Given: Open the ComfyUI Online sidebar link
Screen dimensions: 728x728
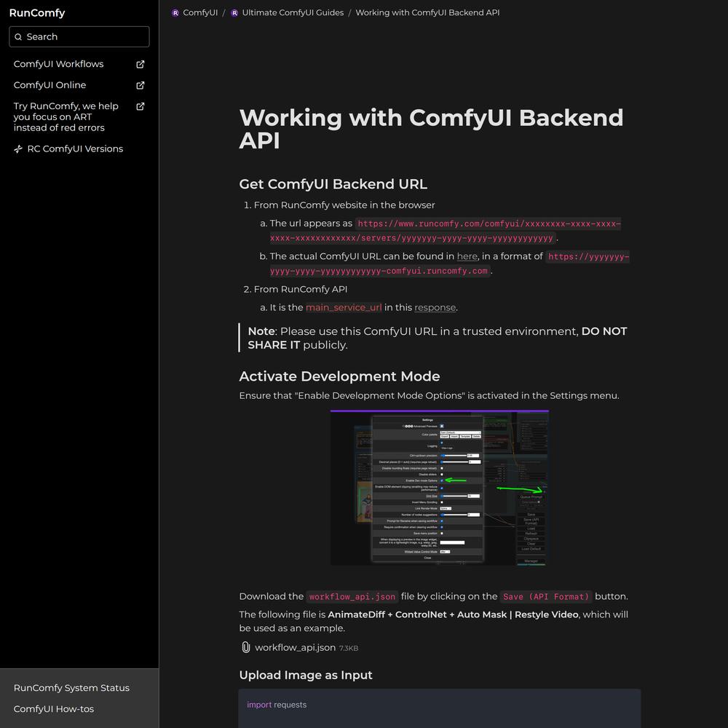Looking at the screenshot, I should pos(79,85).
